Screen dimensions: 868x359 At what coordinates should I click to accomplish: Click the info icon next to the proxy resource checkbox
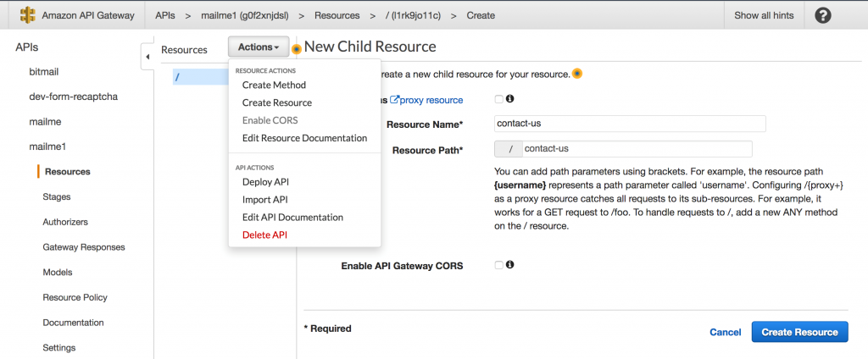509,99
